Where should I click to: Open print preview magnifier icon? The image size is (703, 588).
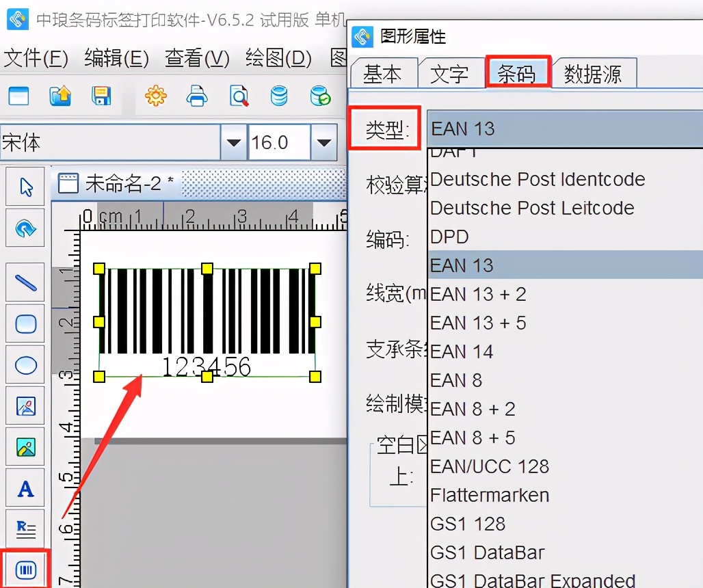coord(239,96)
